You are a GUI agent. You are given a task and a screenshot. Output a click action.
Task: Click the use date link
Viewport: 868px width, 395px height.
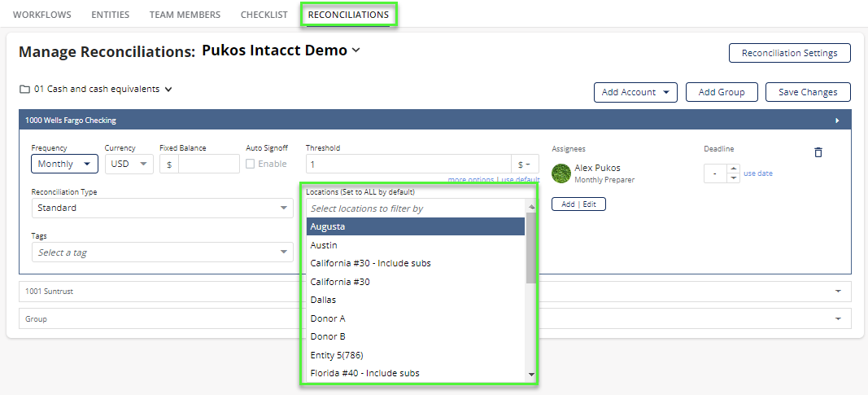coord(758,173)
